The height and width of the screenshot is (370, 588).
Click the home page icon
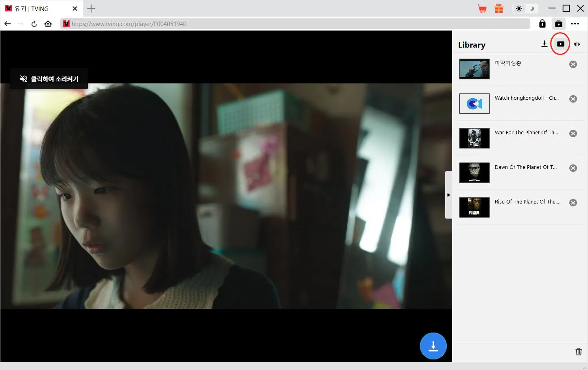[48, 24]
